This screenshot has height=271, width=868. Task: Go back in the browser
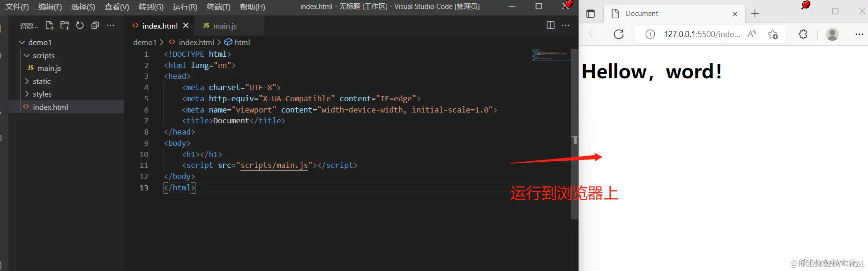tap(593, 34)
